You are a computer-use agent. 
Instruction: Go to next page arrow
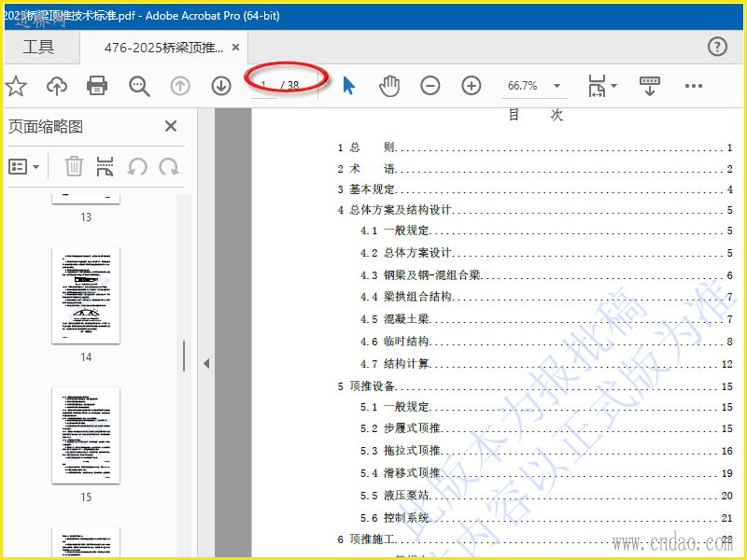coord(221,86)
